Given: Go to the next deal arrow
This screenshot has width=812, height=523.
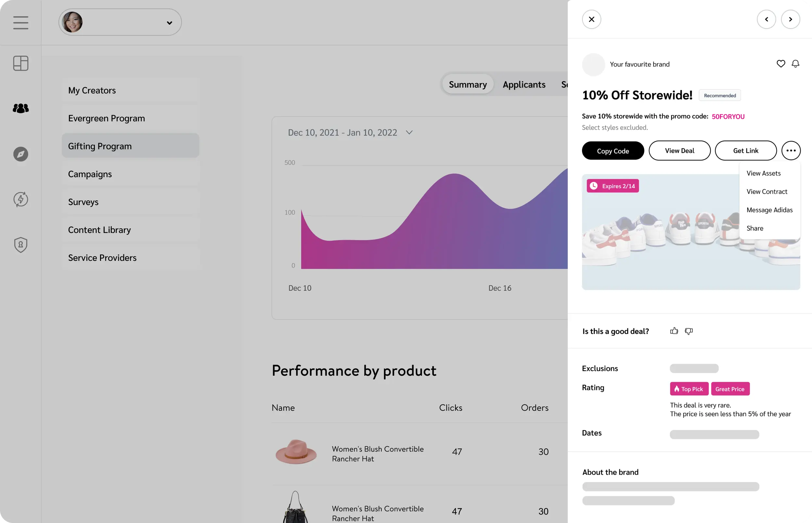Looking at the screenshot, I should (790, 19).
